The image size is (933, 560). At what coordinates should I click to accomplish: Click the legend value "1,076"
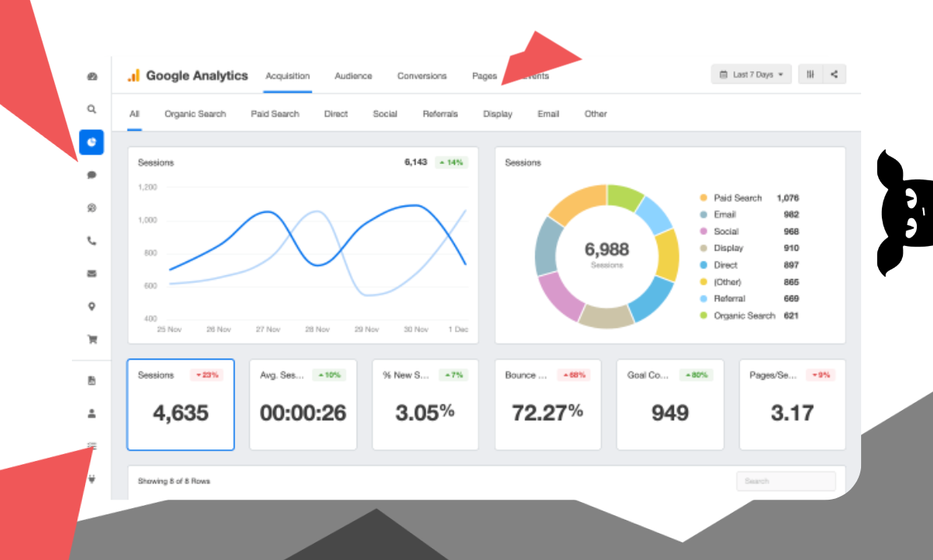coord(788,198)
